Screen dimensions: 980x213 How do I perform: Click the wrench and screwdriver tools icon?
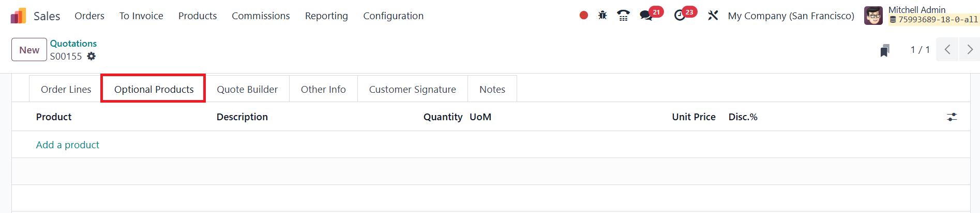pos(713,16)
